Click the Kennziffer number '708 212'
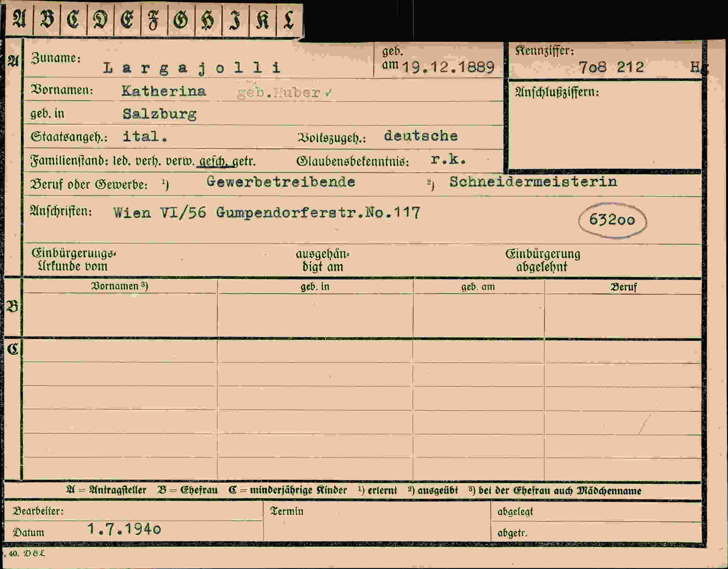The width and height of the screenshot is (728, 569). click(611, 67)
